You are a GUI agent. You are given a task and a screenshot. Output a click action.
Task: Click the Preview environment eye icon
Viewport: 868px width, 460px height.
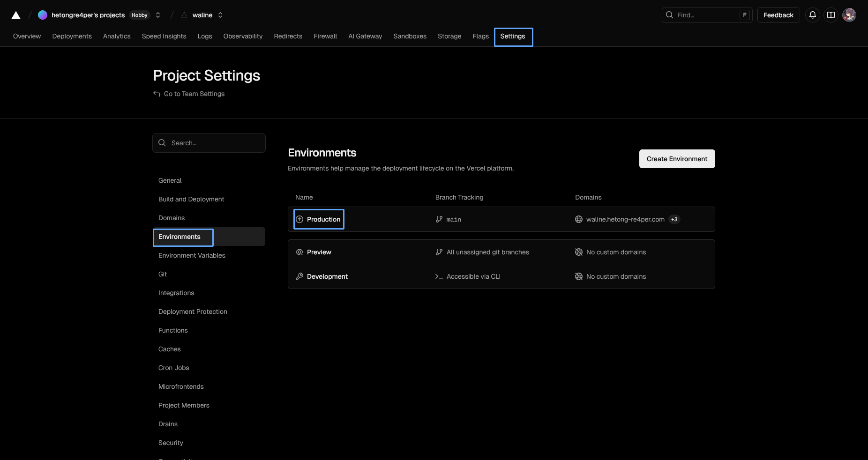[299, 252]
